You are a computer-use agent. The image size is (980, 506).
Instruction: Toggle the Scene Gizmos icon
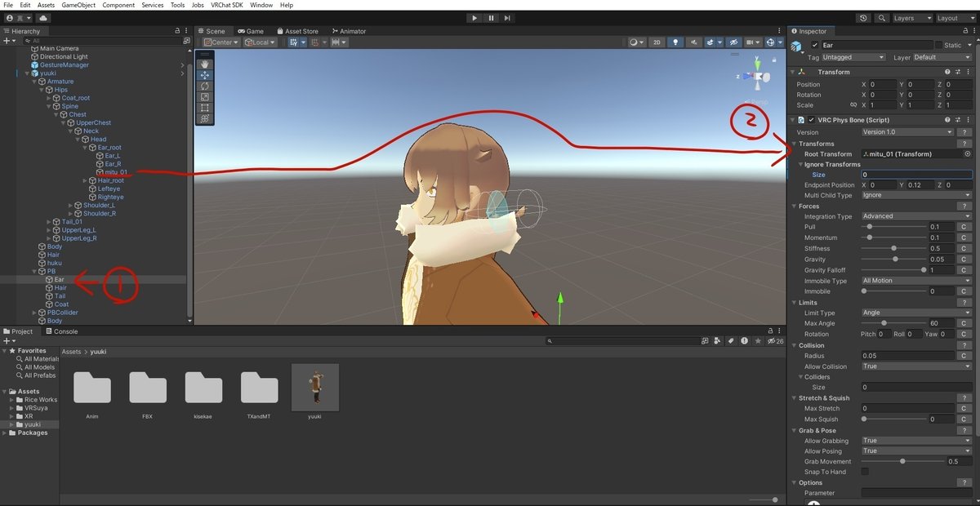(773, 42)
